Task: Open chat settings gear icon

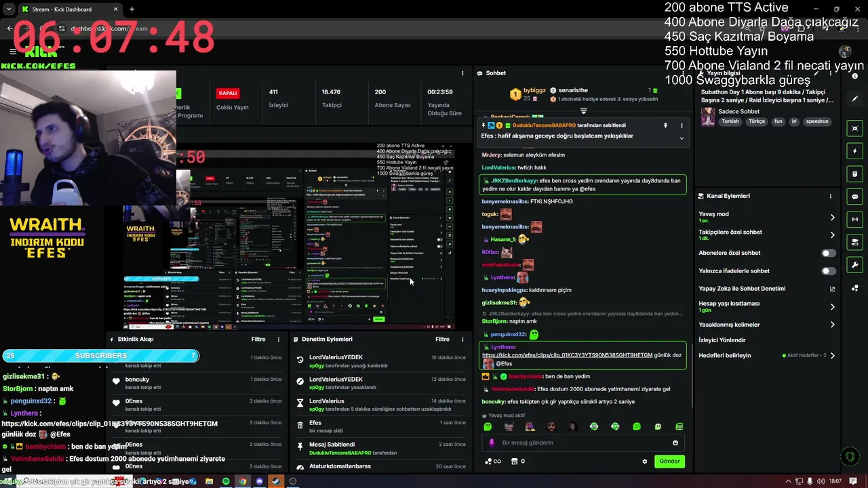Action: [x=644, y=462]
